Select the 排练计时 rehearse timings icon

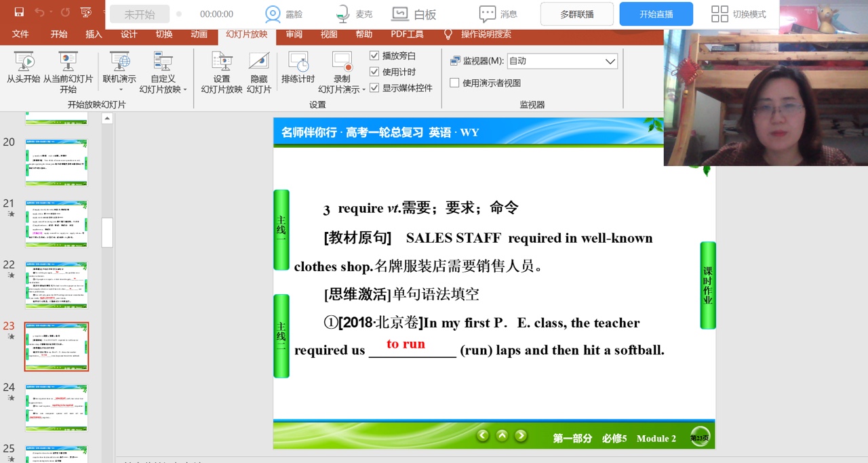point(298,62)
